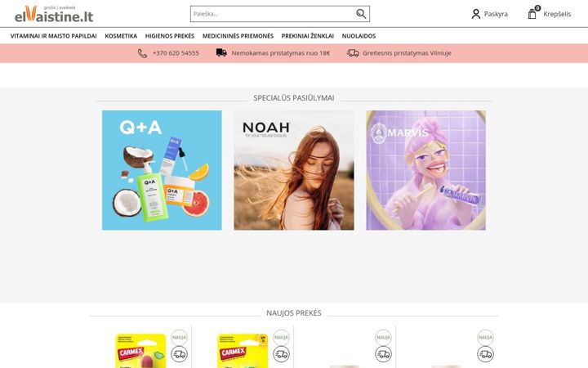The image size is (588, 368).
Task: Open Vitaminai ir maisto papildai menu
Action: 54,36
